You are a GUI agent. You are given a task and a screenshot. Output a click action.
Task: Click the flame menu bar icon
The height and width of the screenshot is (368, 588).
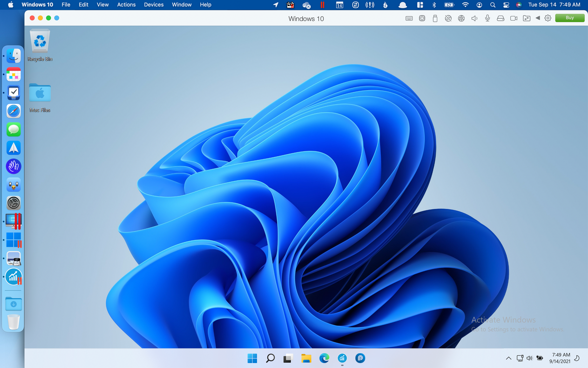pyautogui.click(x=385, y=5)
